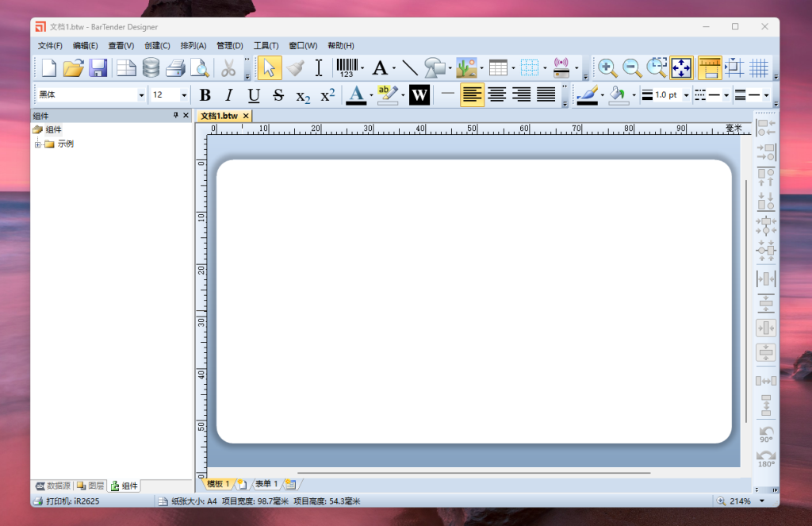Click the Save diskette icon
812x526 pixels.
click(x=98, y=67)
